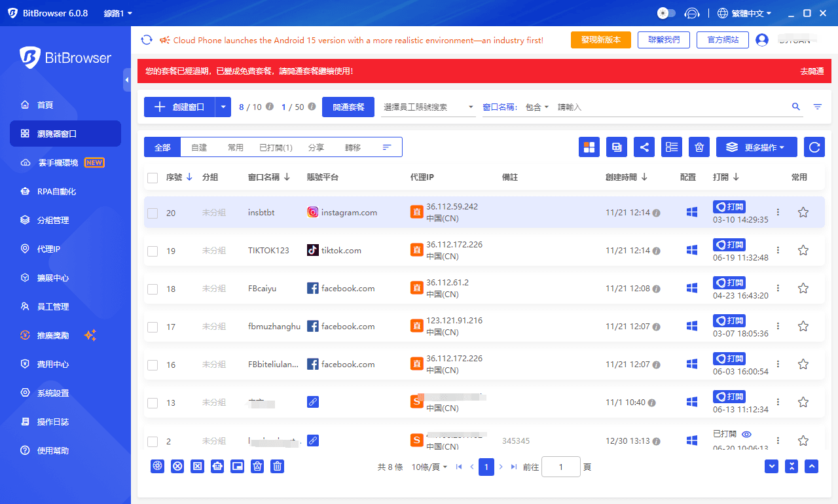
Task: Click the 開通套餐 button
Action: (348, 107)
